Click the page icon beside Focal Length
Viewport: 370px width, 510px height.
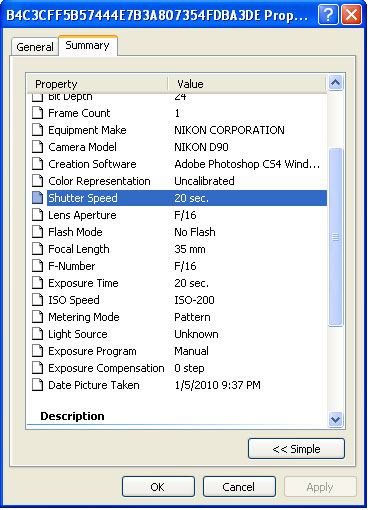point(38,249)
